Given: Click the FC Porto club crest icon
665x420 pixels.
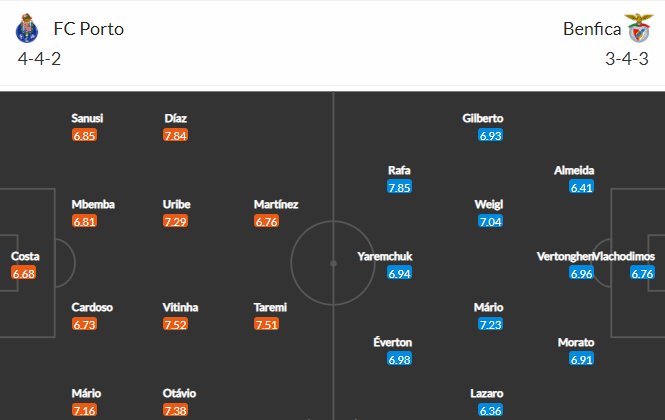Looking at the screenshot, I should [x=27, y=28].
